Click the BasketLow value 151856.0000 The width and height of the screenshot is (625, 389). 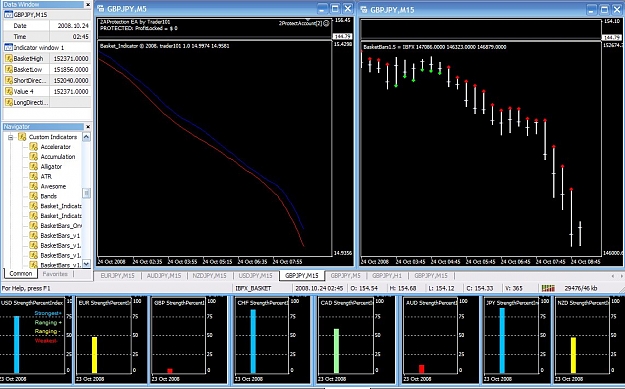[71, 69]
